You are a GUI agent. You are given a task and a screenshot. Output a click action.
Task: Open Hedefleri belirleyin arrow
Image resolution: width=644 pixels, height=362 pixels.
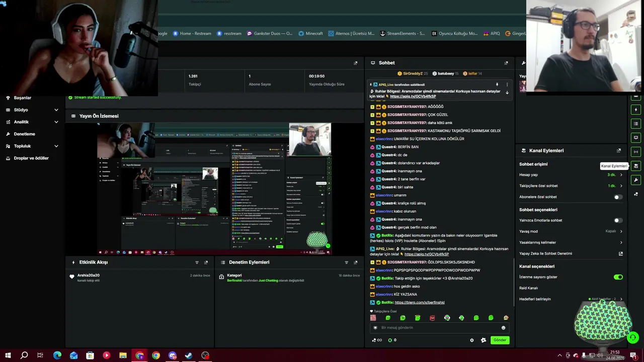coord(621,299)
